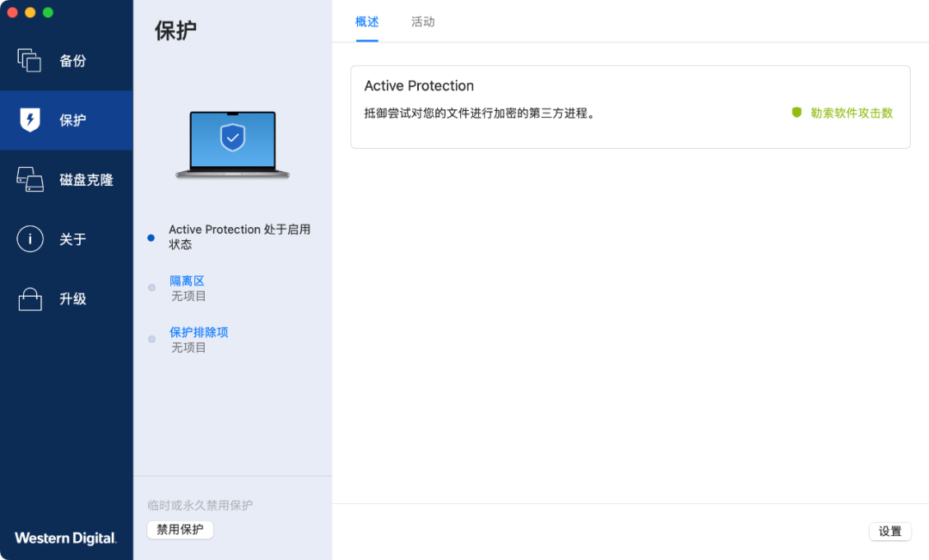Screen dimensions: 929x560
Task: Click the 保护 page heading
Action: (x=175, y=31)
